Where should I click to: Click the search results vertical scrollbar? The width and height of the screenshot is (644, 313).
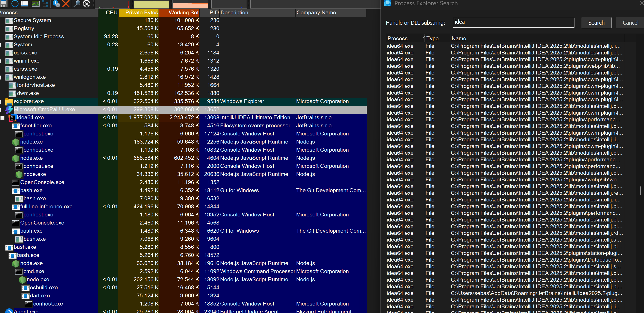pyautogui.click(x=640, y=191)
